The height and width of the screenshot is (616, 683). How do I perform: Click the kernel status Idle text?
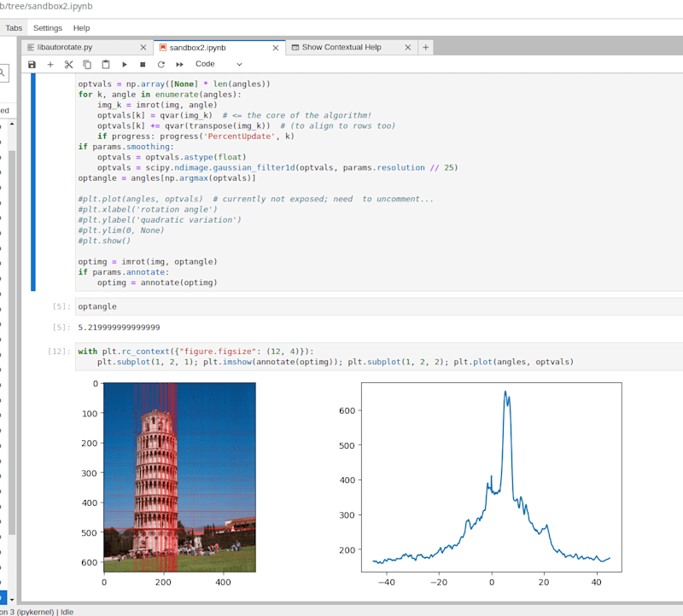[67, 612]
